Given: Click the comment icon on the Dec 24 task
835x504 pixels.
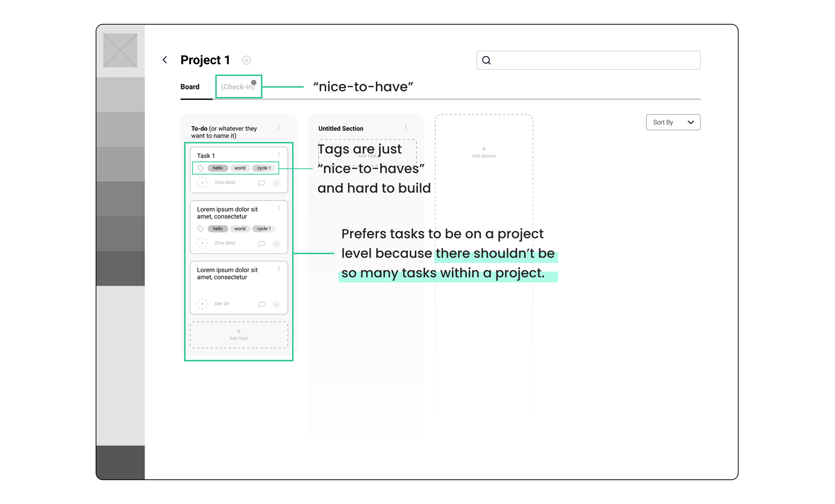Looking at the screenshot, I should pos(261,304).
